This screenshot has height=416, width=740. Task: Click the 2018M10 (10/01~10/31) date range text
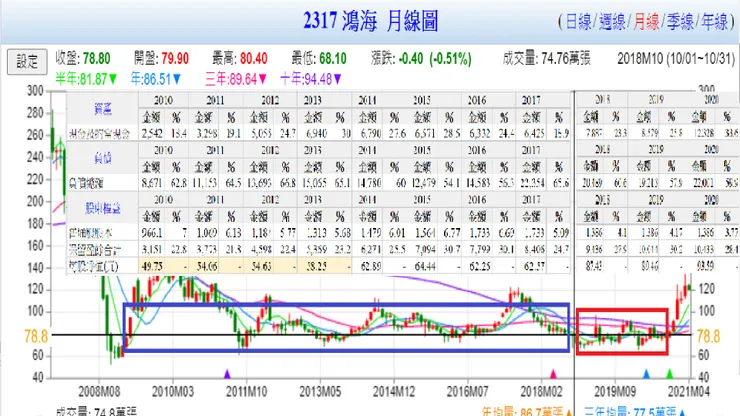coord(676,59)
